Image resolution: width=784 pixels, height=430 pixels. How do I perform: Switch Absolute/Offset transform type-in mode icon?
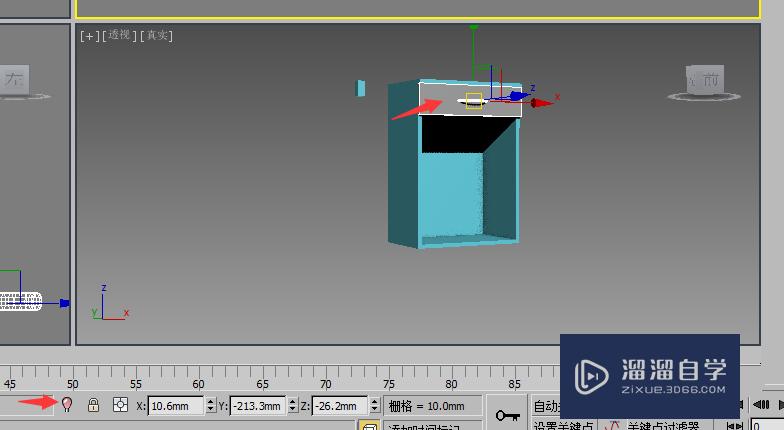click(120, 404)
